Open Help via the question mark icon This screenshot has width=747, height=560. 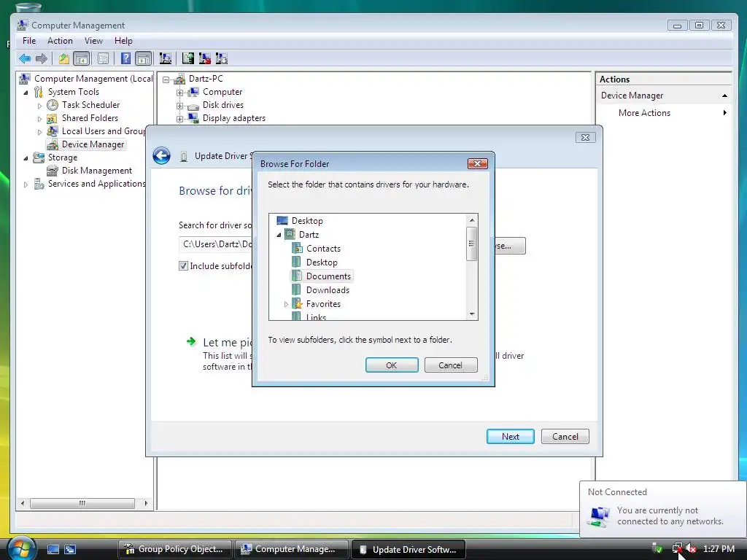pos(125,58)
